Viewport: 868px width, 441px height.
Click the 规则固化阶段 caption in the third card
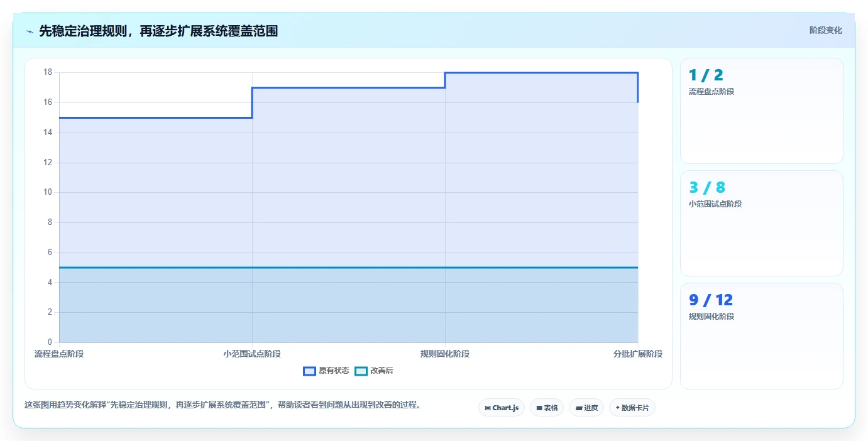(x=711, y=317)
